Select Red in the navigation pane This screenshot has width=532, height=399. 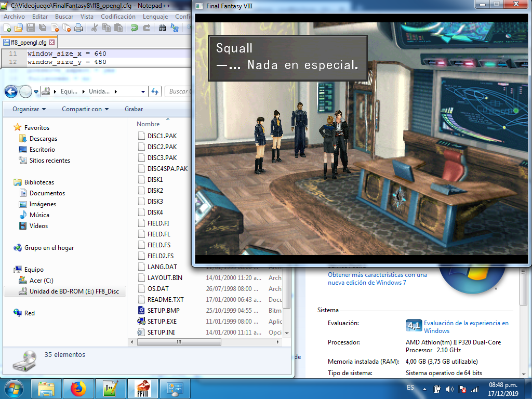click(x=29, y=313)
